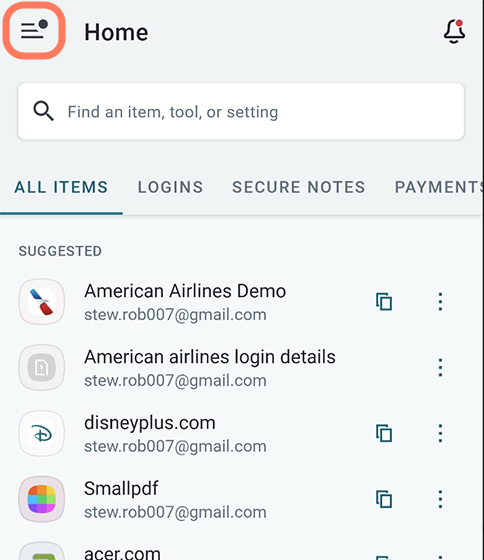
Task: Open more options for American Airlines Demo
Action: coord(440,302)
